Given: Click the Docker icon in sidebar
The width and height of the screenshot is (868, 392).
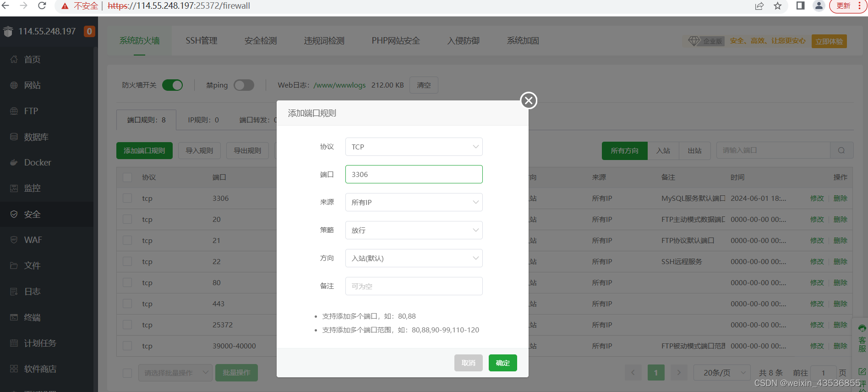Looking at the screenshot, I should tap(14, 162).
